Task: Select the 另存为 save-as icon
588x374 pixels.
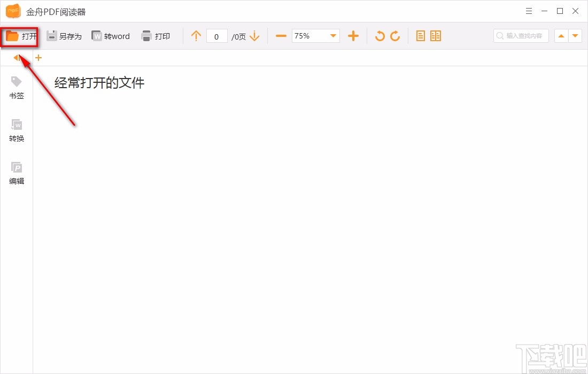Action: pos(64,36)
